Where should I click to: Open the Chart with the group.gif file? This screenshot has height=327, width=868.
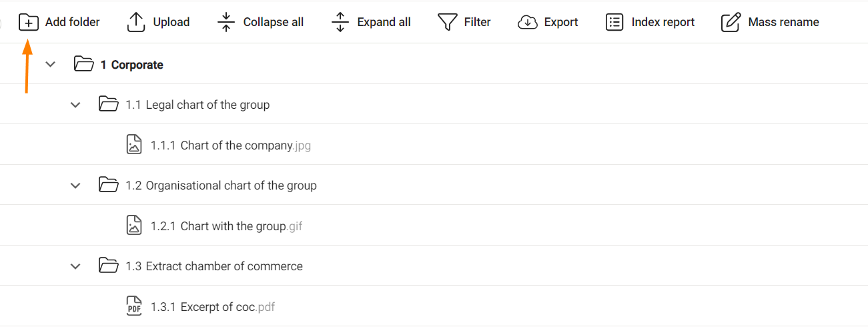pos(227,226)
